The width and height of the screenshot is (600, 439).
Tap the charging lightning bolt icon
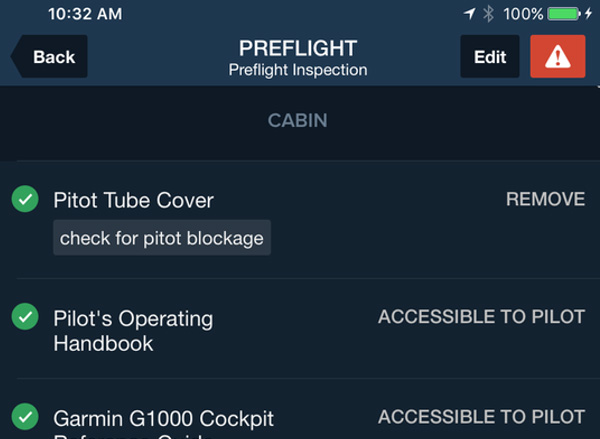[x=589, y=14]
